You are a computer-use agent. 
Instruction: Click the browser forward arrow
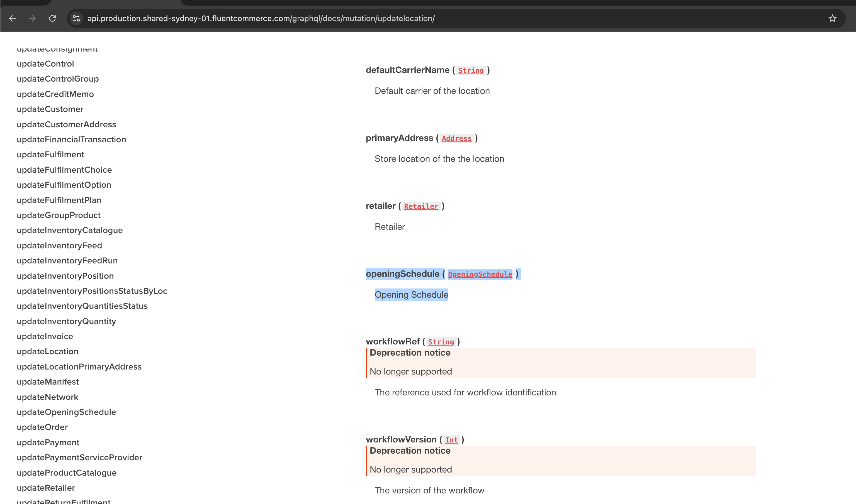(32, 18)
